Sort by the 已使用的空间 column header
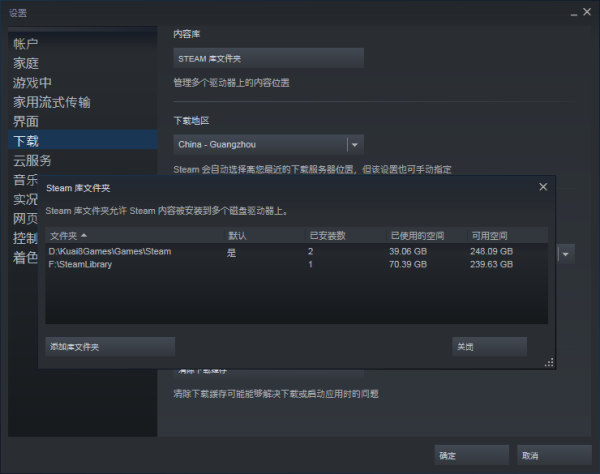The height and width of the screenshot is (474, 600). pos(427,236)
